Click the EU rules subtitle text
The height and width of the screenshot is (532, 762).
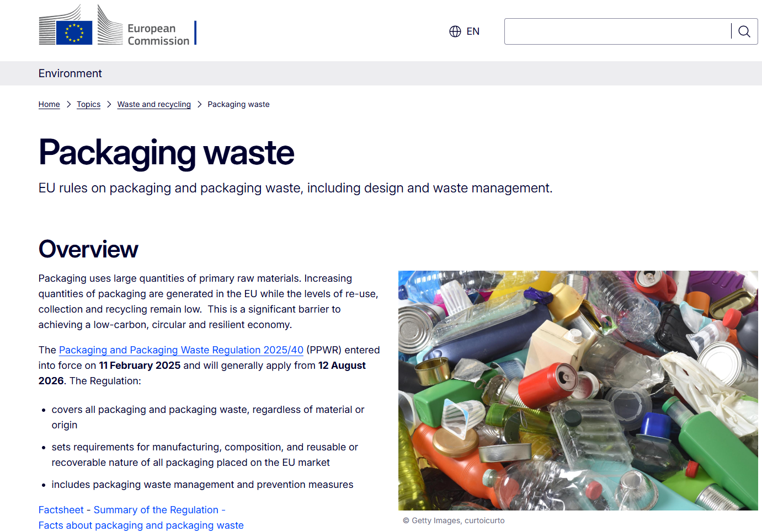[295, 188]
